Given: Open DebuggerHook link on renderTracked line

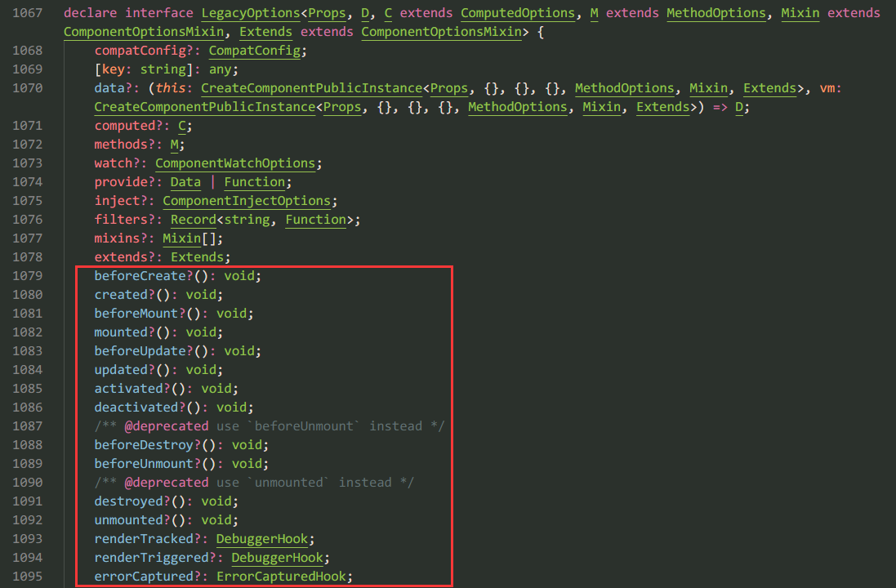Looking at the screenshot, I should (x=265, y=539).
